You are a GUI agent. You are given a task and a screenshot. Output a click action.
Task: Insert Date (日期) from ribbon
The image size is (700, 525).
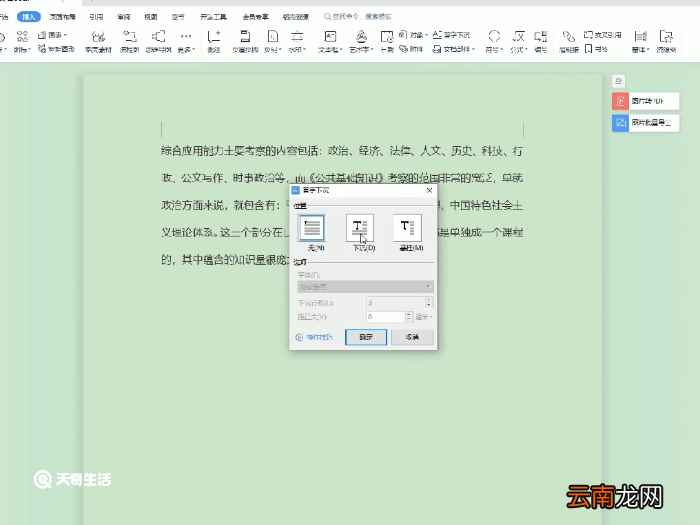(387, 41)
